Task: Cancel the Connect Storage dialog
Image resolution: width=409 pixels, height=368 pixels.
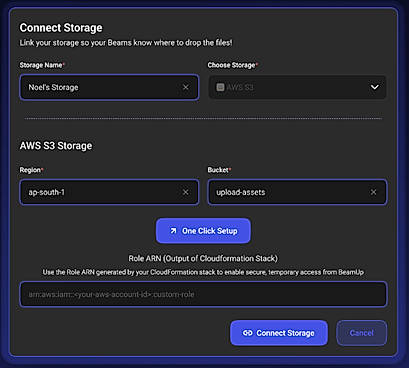Action: [362, 333]
